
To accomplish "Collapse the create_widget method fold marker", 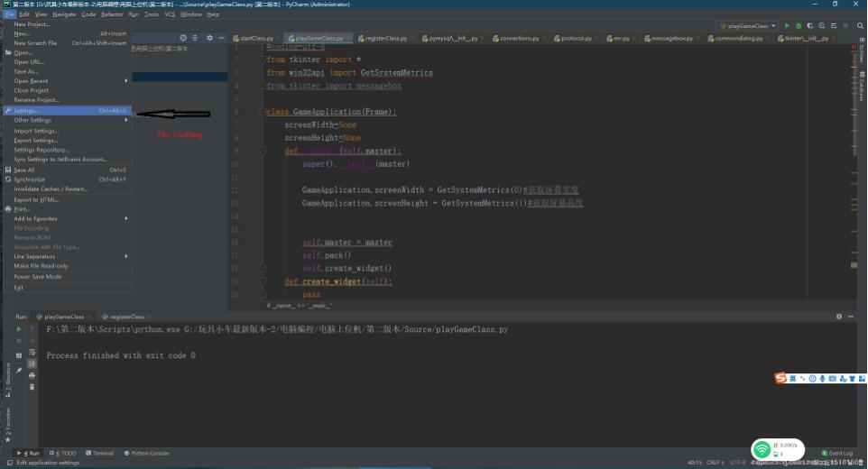I will [x=263, y=281].
